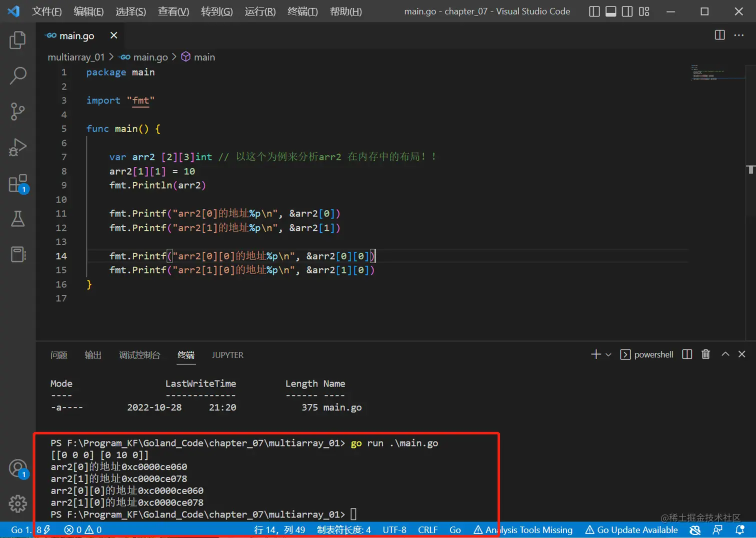Click Go Update Available notice
756x538 pixels.
631,530
